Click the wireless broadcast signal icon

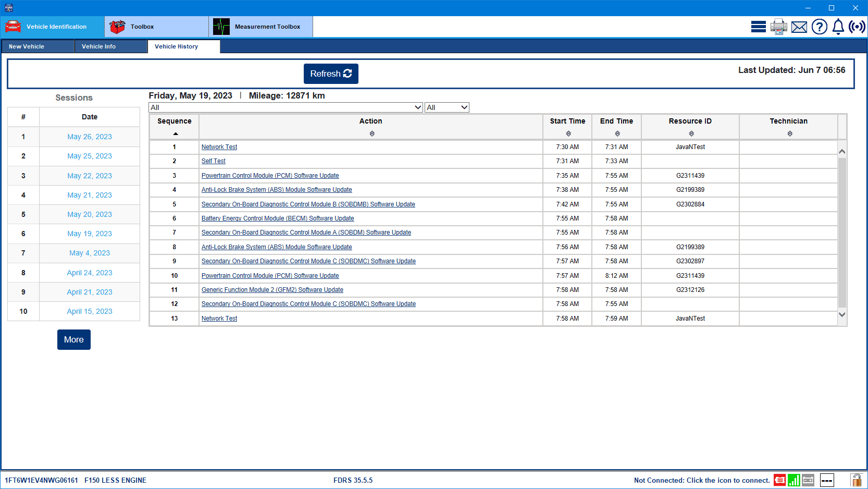[857, 27]
